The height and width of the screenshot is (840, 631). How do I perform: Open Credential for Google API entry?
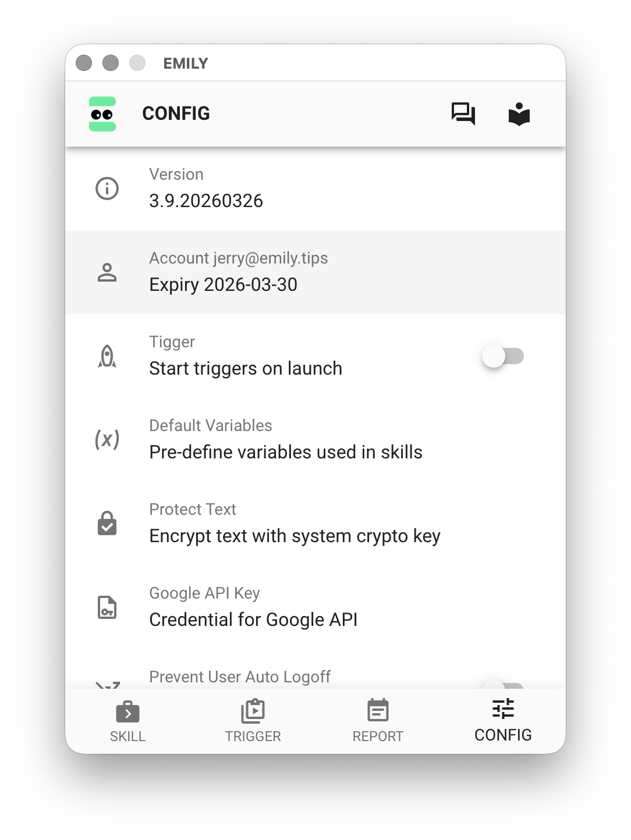coord(316,607)
